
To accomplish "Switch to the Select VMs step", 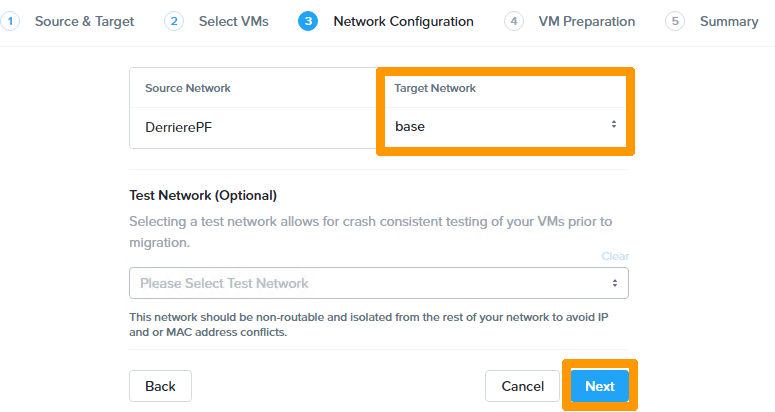I will click(x=234, y=21).
